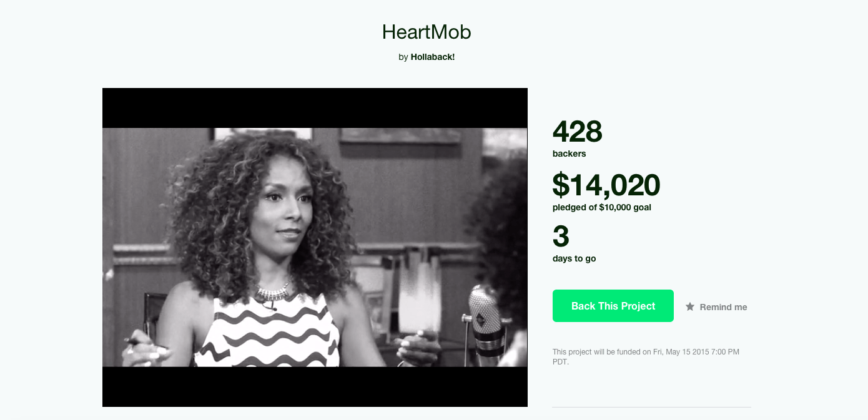Viewport: 868px width, 420px height.
Task: Click the $14,020 pledged amount
Action: (x=606, y=185)
